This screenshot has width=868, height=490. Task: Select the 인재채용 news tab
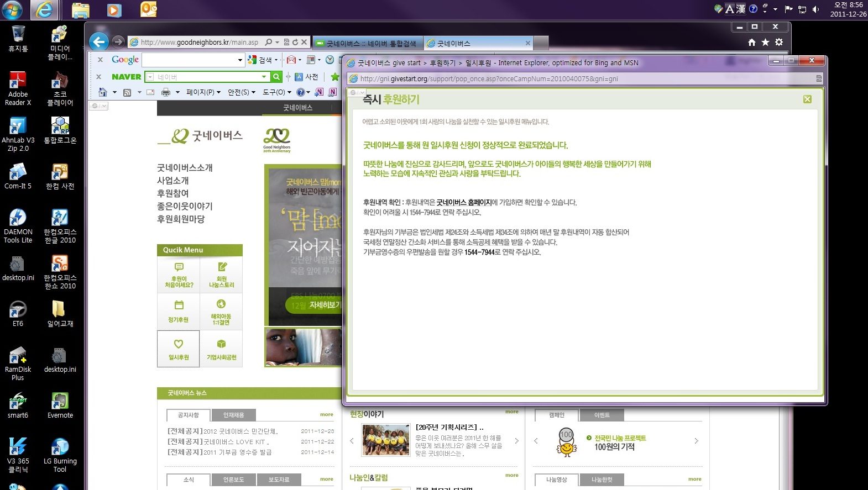click(x=233, y=415)
